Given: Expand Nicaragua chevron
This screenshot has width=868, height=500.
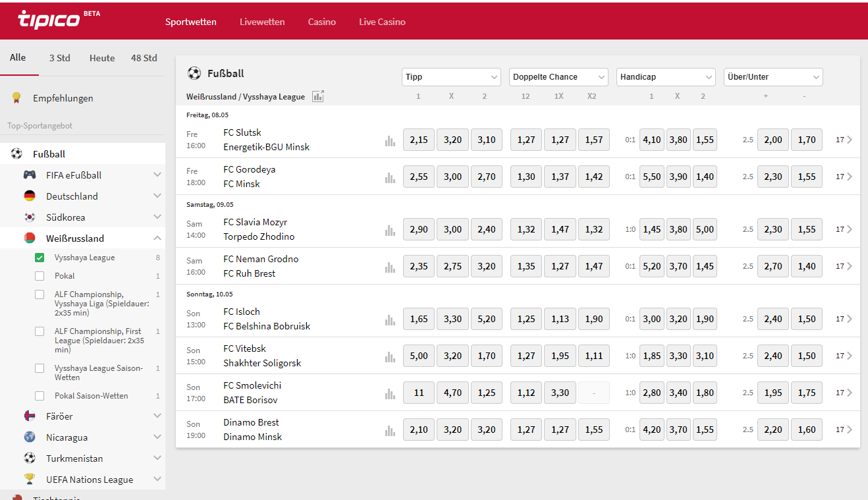Looking at the screenshot, I should coord(157,437).
